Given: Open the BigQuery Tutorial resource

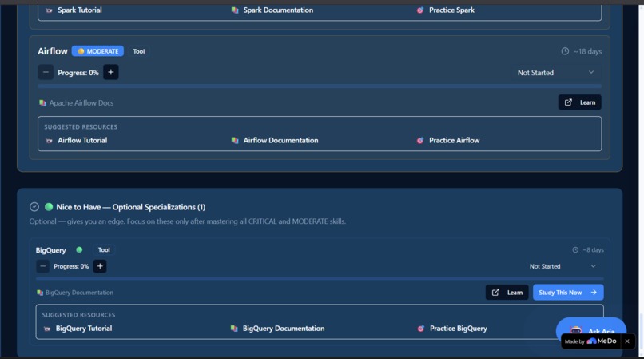Looking at the screenshot, I should point(84,329).
